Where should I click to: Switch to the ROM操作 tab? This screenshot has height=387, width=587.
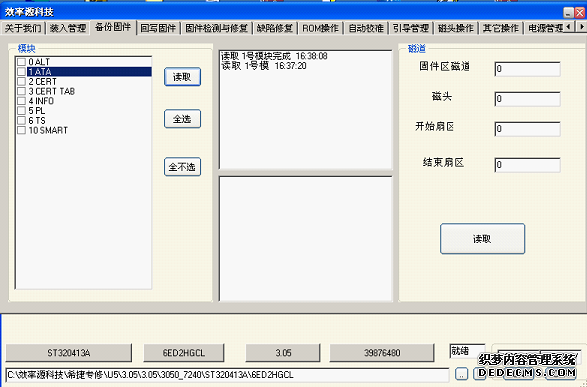click(320, 28)
